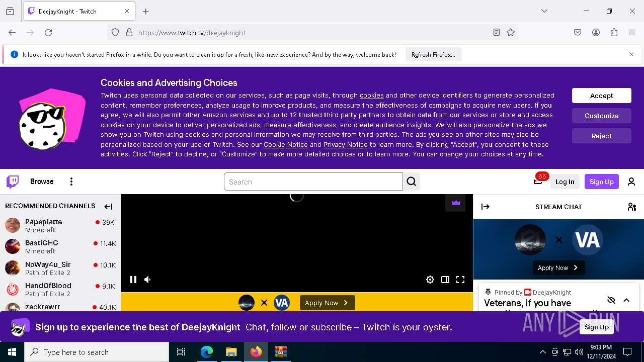
Task: Open the Prime loot notifications icon
Action: click(538, 181)
